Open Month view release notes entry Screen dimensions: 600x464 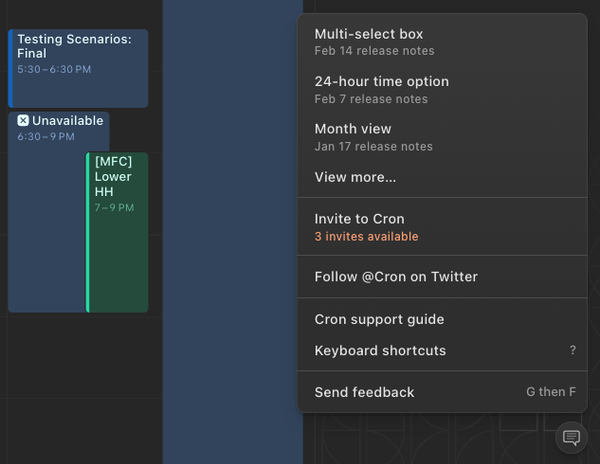coord(442,137)
